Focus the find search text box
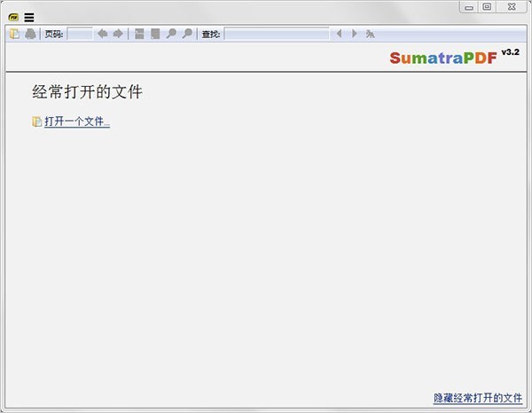 point(277,34)
